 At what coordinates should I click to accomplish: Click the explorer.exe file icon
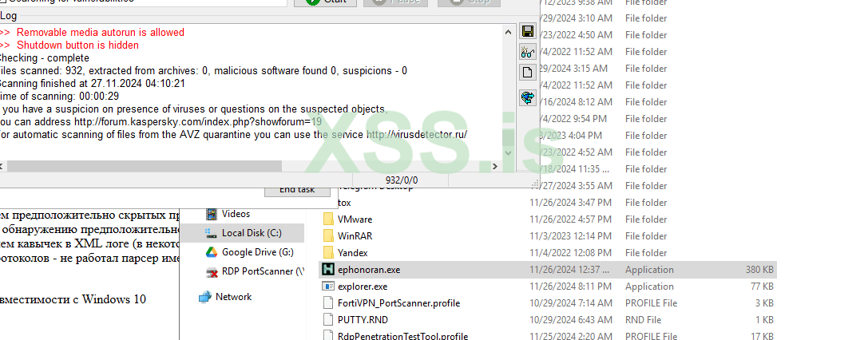pos(328,287)
